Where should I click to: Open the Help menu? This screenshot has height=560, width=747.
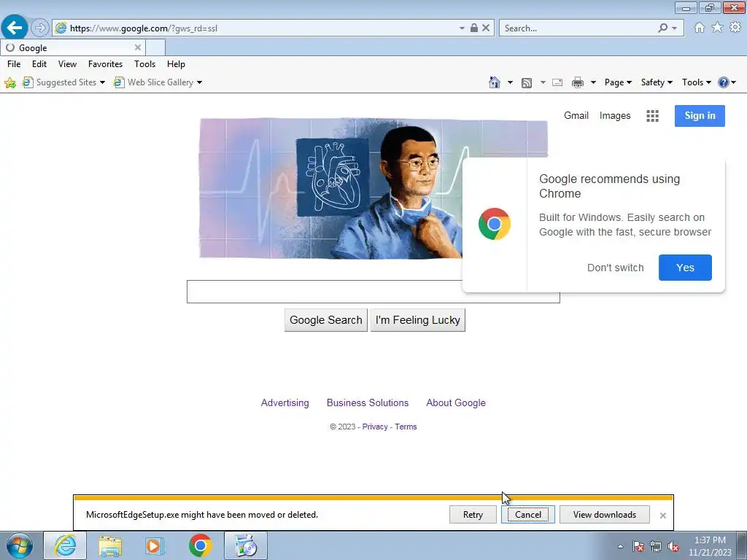pos(176,64)
